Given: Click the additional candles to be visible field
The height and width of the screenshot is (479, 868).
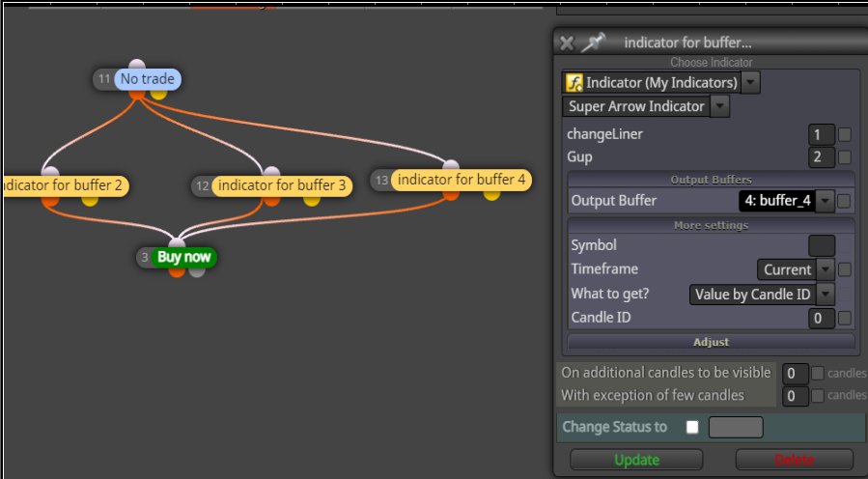Looking at the screenshot, I should (795, 374).
